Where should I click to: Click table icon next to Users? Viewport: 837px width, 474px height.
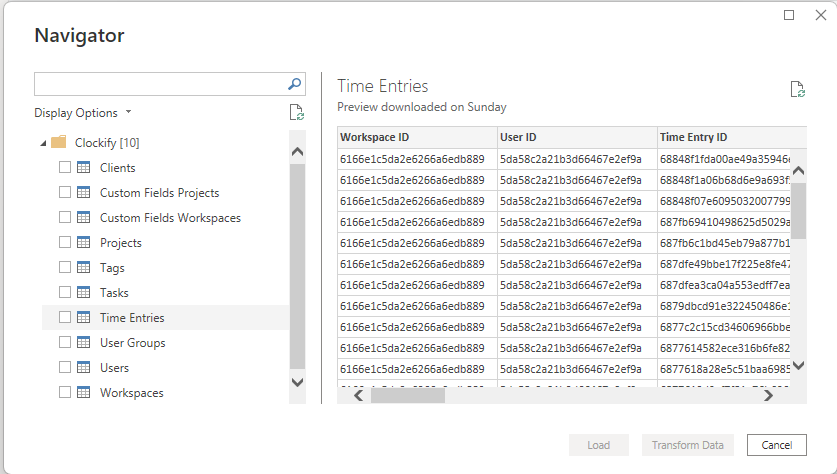click(84, 367)
